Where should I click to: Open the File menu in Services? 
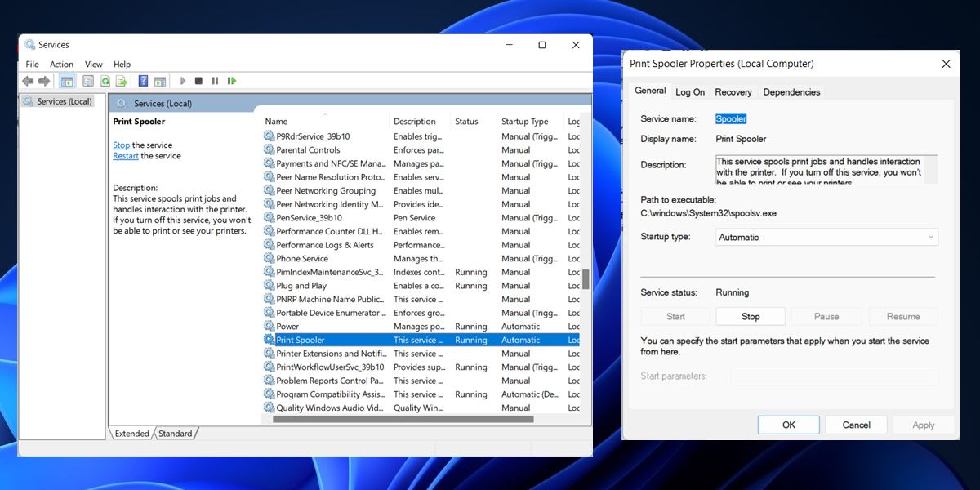32,64
